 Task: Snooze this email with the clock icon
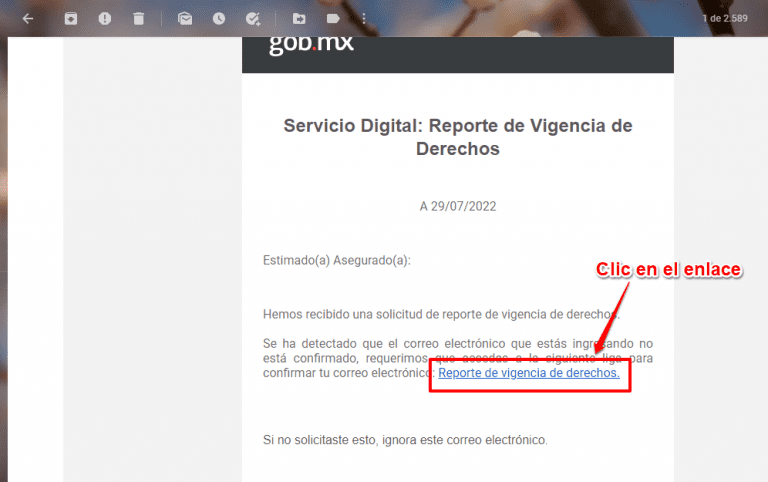[219, 19]
